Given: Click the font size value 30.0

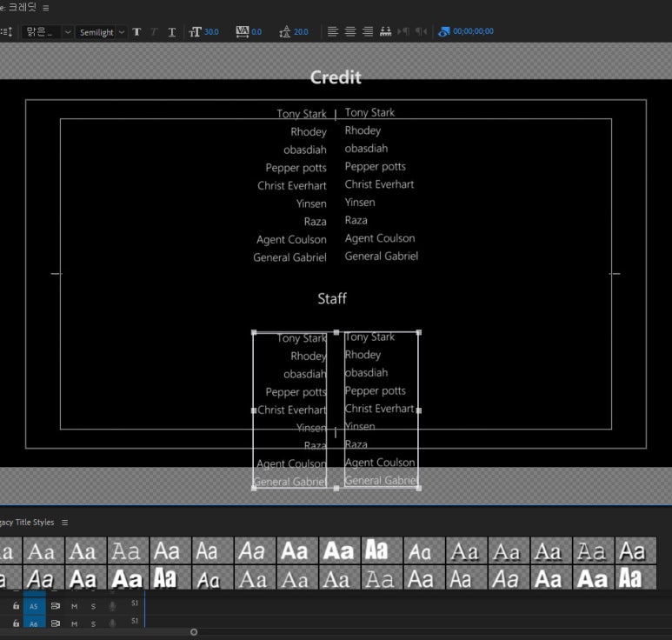Looking at the screenshot, I should tap(211, 31).
